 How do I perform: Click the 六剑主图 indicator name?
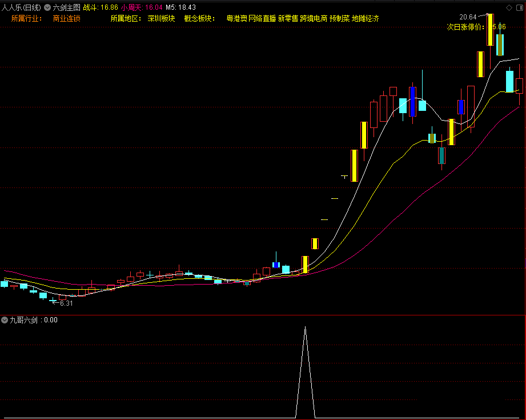tap(66, 7)
